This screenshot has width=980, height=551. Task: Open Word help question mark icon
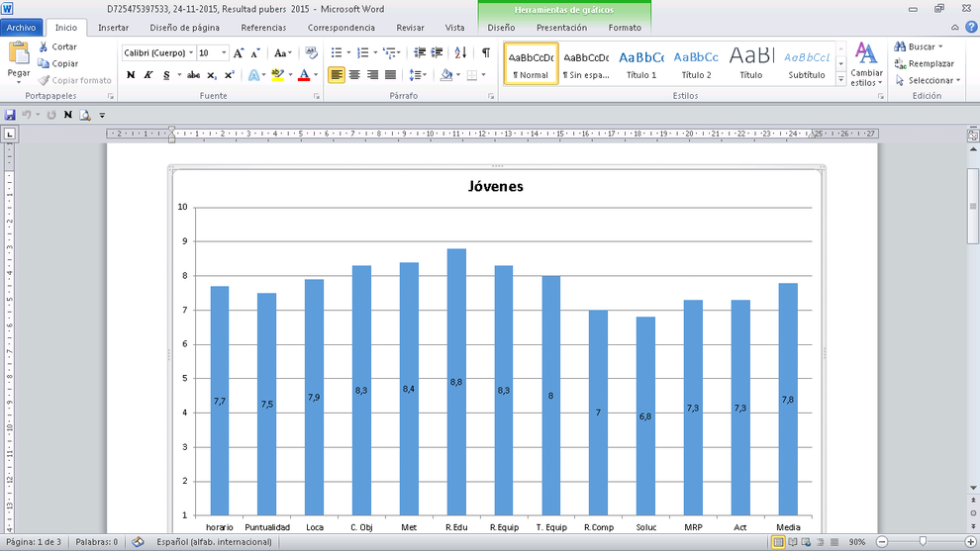click(x=971, y=27)
